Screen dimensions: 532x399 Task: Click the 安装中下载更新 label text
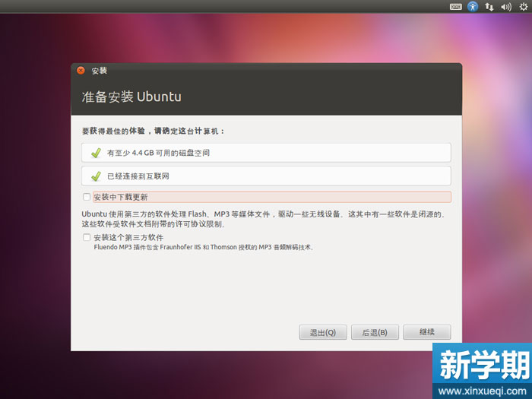point(121,197)
